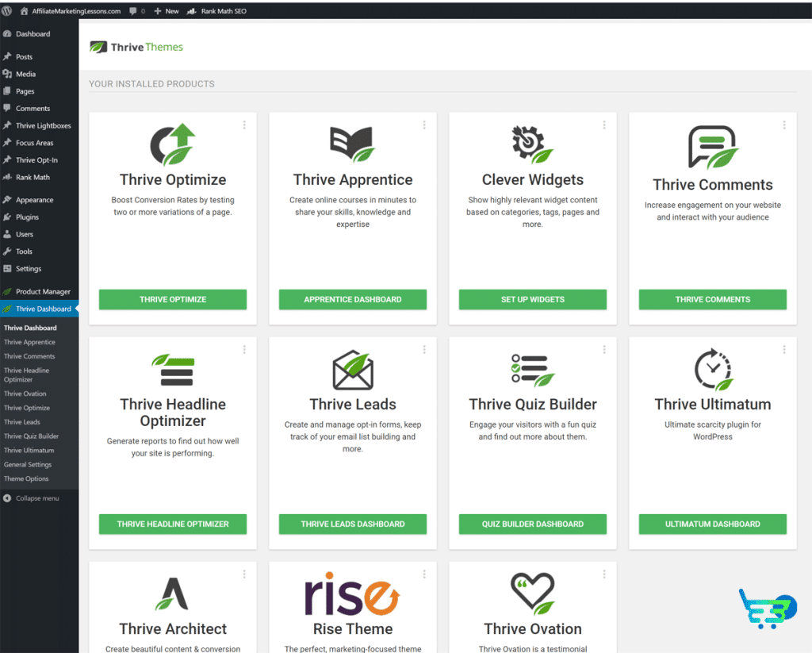Image resolution: width=812 pixels, height=653 pixels.
Task: Click the Thrive Quiz Builder checklist icon
Action: tap(532, 370)
